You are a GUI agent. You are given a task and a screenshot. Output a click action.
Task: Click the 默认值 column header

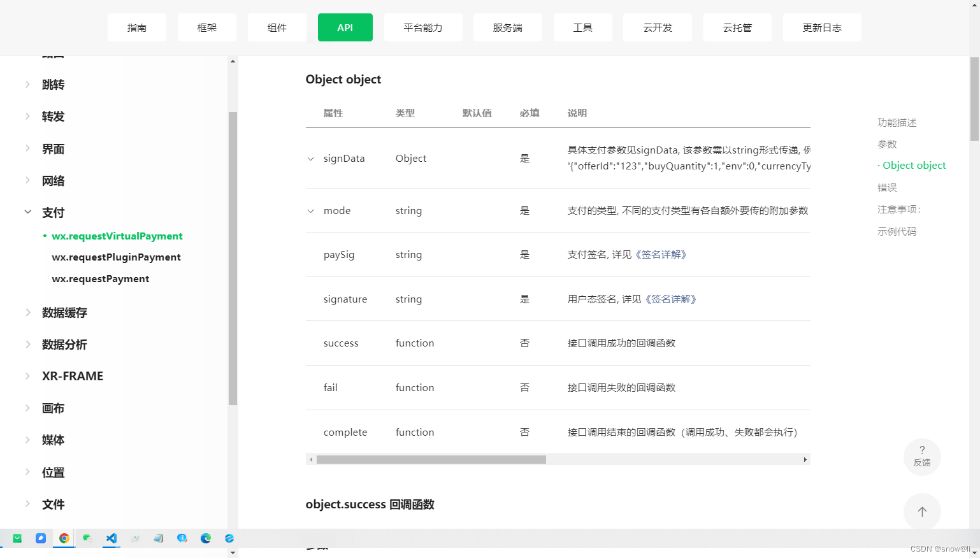(477, 113)
